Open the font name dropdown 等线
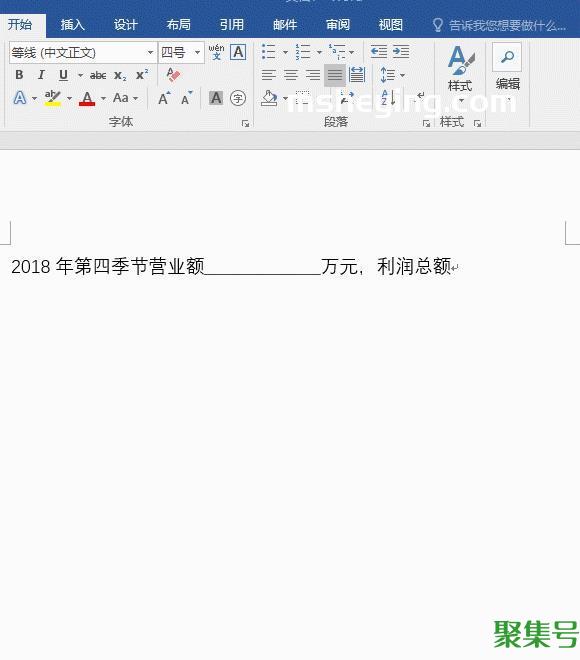 click(x=83, y=53)
